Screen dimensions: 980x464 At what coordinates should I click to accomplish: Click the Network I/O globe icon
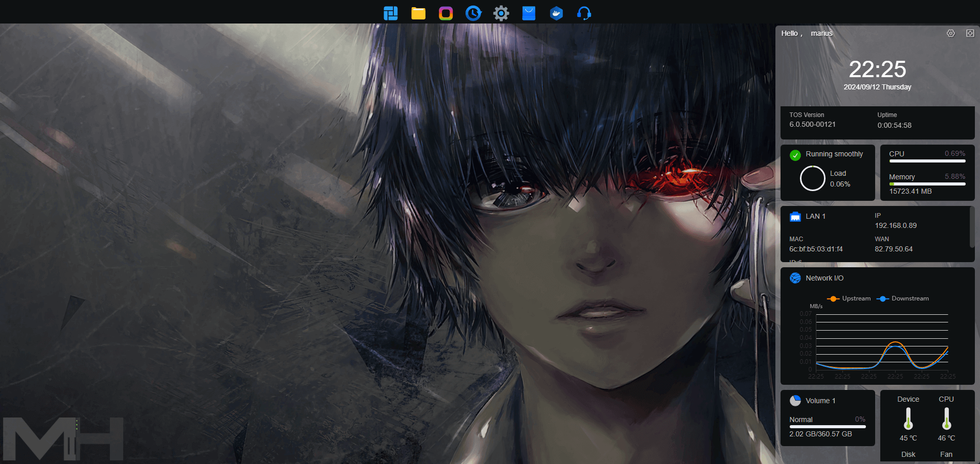point(795,278)
